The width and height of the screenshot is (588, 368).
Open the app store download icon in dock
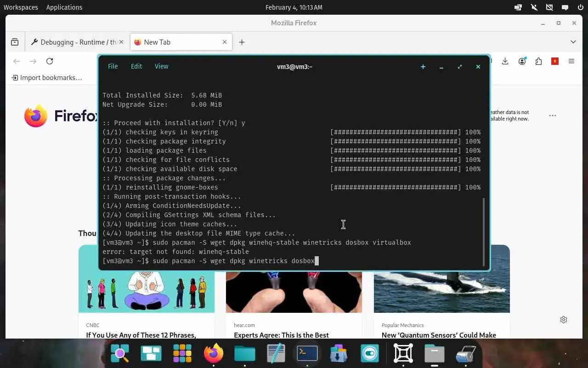coord(339,353)
